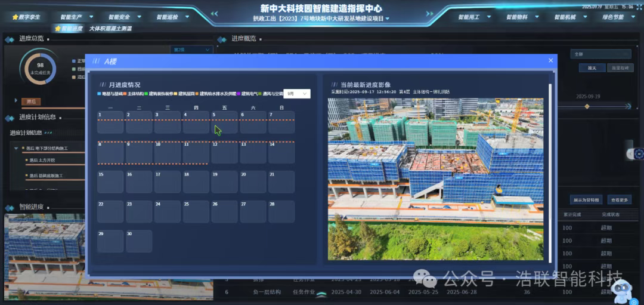Collapse the 地下部分结构施工 tree item
644x305 pixels.
(x=16, y=148)
